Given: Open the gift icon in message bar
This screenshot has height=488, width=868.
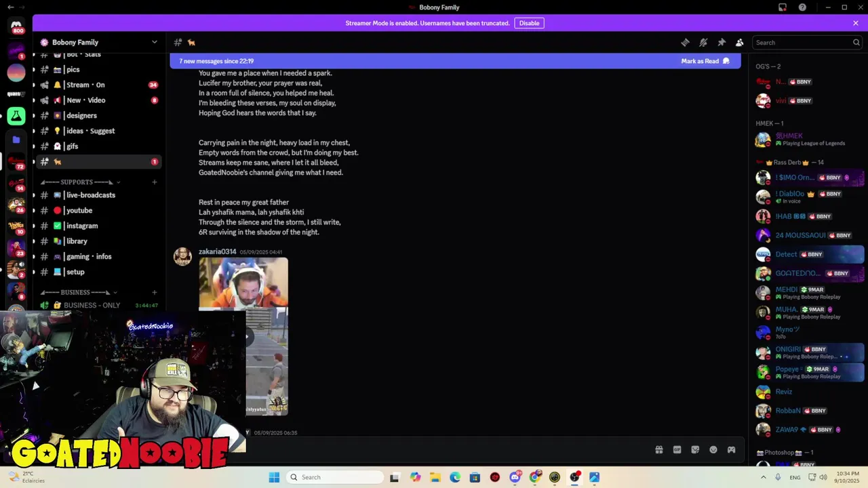Looking at the screenshot, I should (658, 449).
